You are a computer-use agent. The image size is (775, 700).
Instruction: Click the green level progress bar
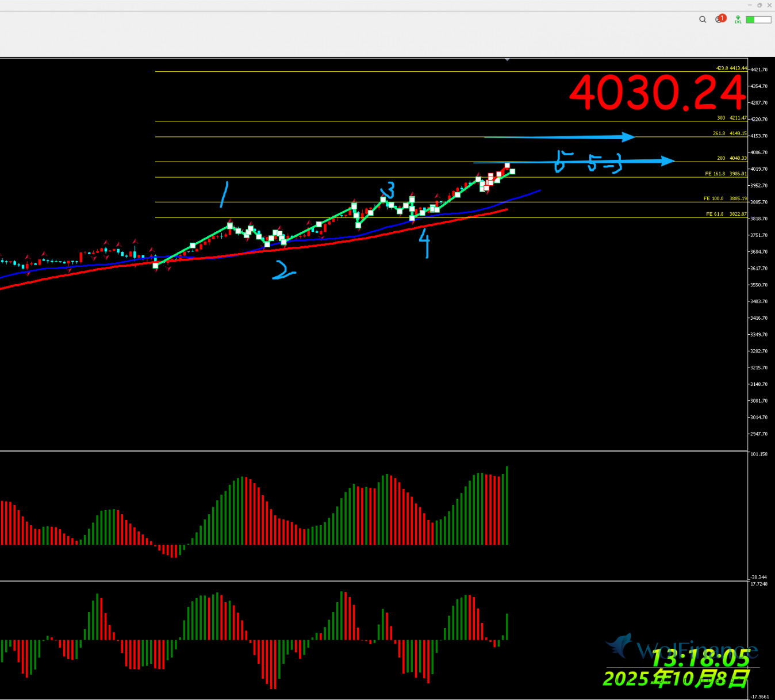tap(758, 20)
